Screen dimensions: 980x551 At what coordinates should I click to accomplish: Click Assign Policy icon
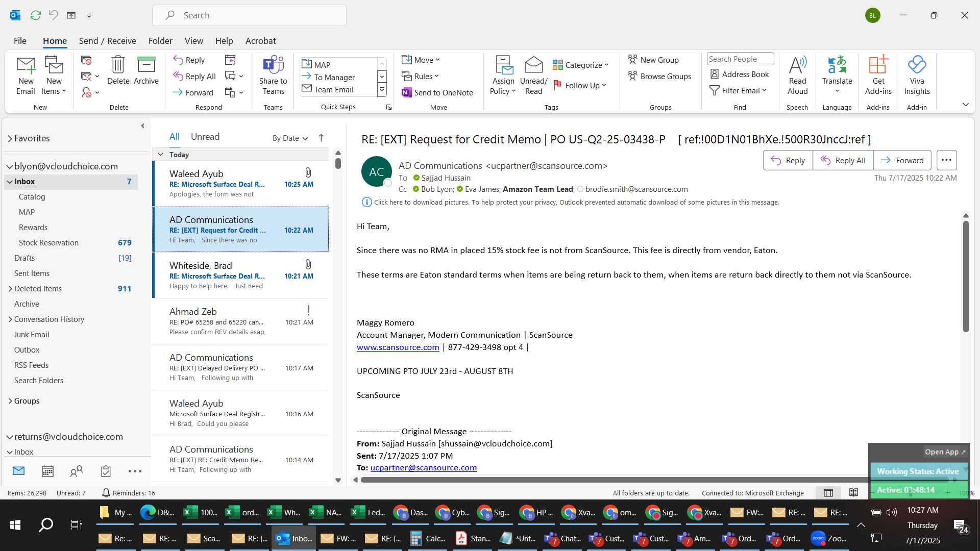(503, 76)
